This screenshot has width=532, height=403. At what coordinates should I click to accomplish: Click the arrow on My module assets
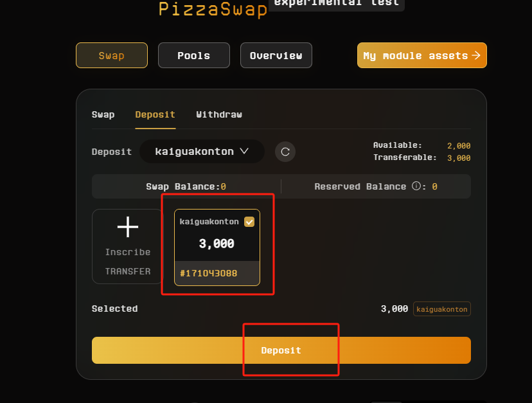(476, 55)
